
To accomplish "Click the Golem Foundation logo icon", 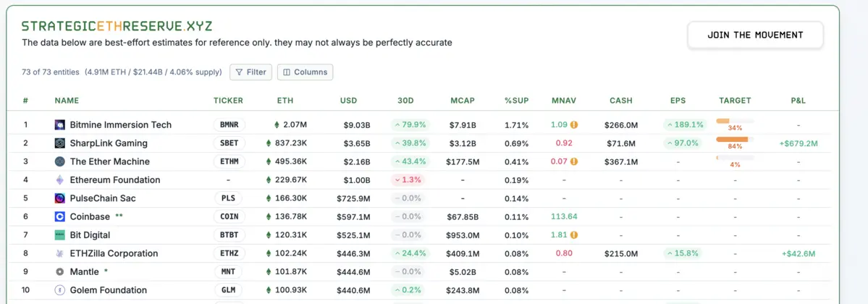I will [x=60, y=290].
